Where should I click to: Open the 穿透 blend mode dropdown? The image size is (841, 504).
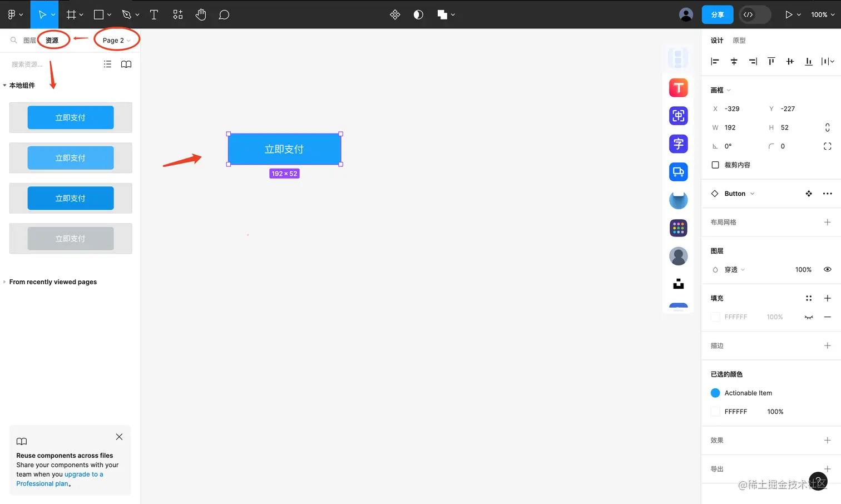(734, 269)
